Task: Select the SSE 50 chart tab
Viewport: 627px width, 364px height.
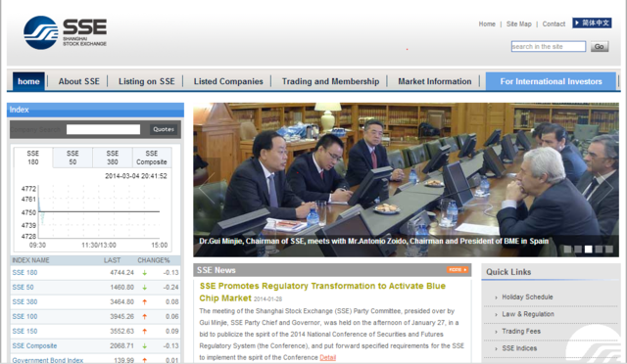Action: 72,158
